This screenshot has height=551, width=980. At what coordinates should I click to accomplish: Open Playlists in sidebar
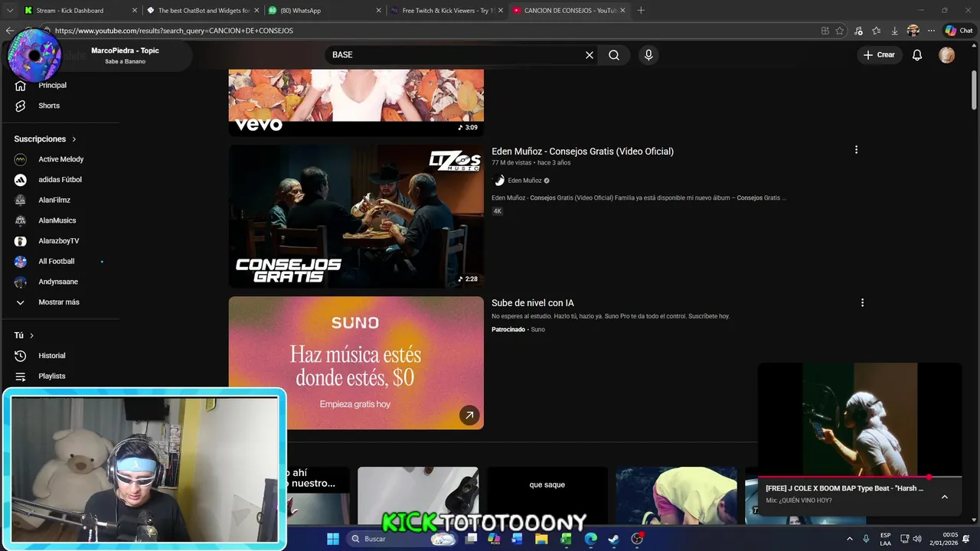(x=52, y=377)
